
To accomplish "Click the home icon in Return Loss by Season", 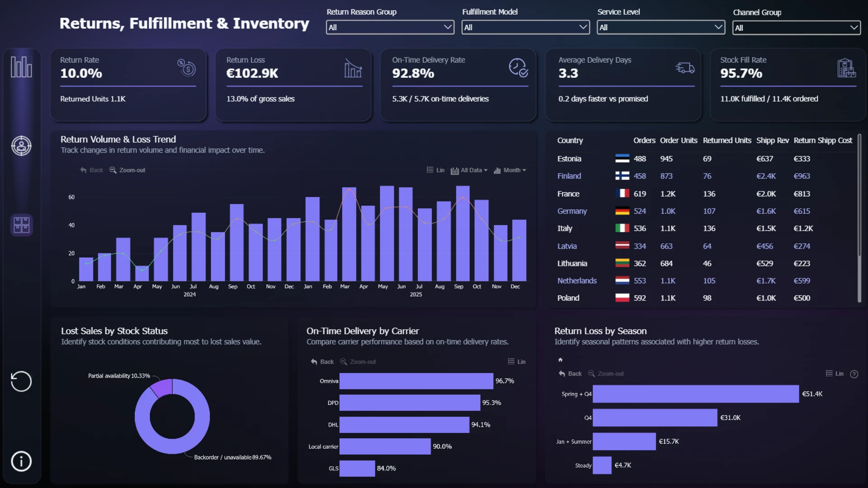I will tap(561, 360).
